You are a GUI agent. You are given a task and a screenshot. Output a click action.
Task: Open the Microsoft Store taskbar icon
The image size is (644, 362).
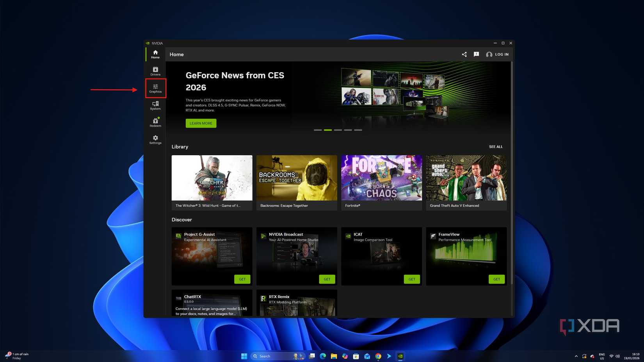click(356, 356)
